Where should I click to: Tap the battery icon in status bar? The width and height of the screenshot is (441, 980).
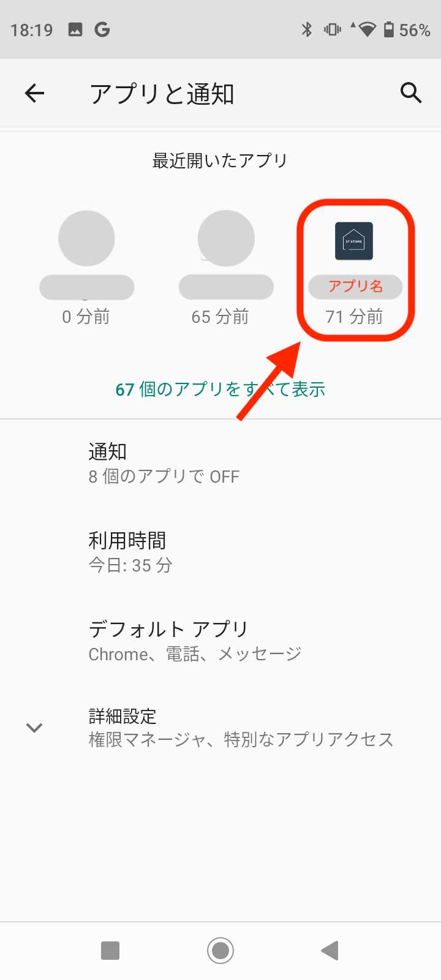(388, 29)
